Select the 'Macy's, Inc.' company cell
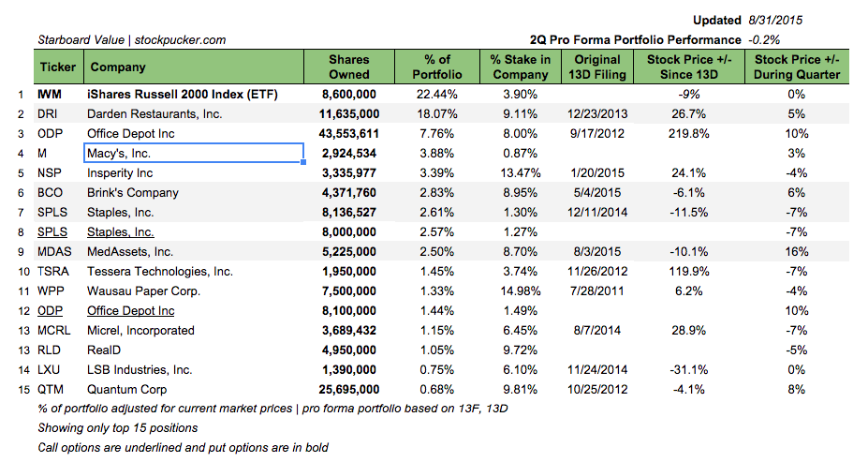Viewport: 868px width, 462px height. click(194, 153)
